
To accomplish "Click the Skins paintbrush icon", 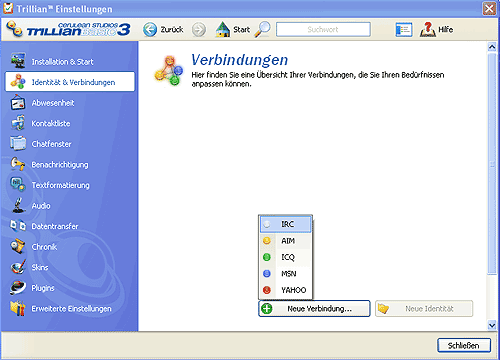I will point(18,267).
